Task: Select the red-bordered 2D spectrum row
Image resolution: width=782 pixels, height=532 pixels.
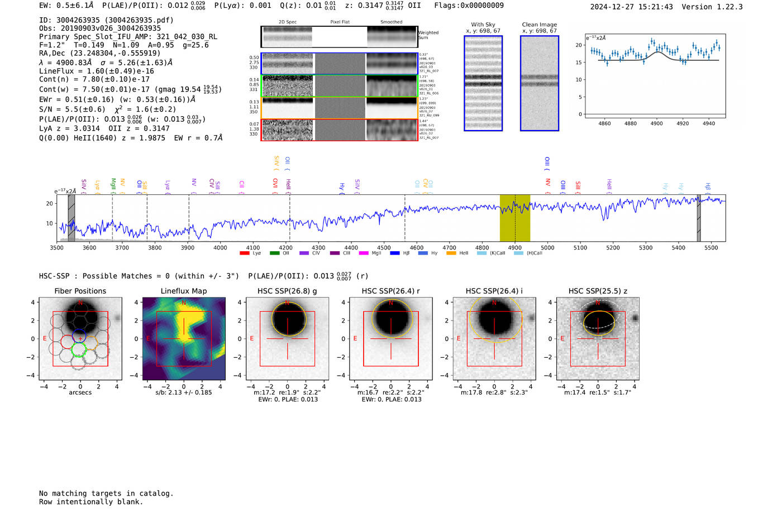Action: (x=340, y=130)
